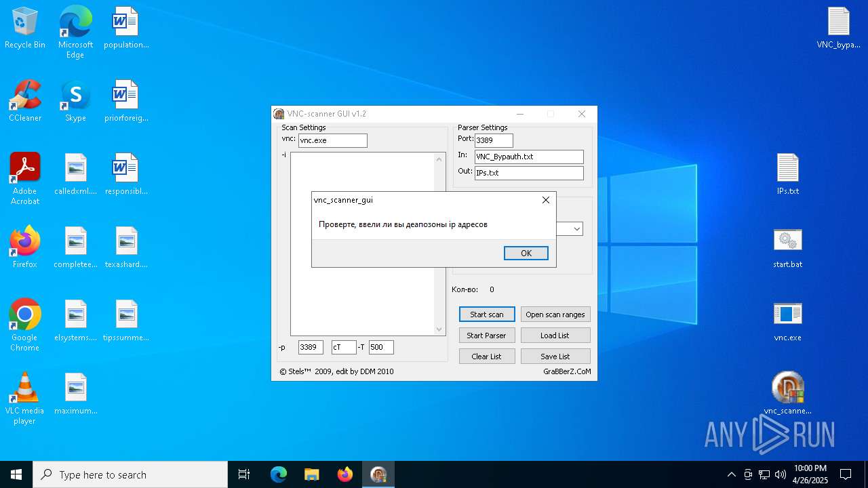
Task: Click the Load List button
Action: coord(555,335)
